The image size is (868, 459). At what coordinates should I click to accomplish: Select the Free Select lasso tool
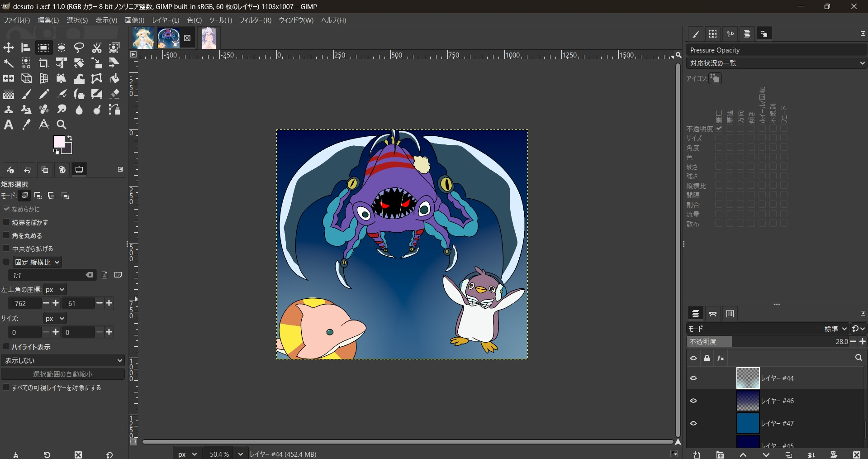tap(79, 48)
